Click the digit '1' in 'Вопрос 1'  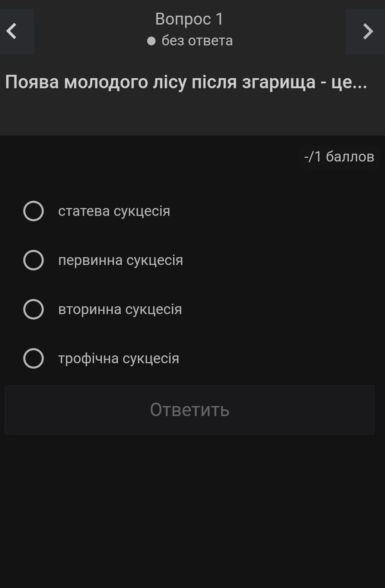point(219,19)
